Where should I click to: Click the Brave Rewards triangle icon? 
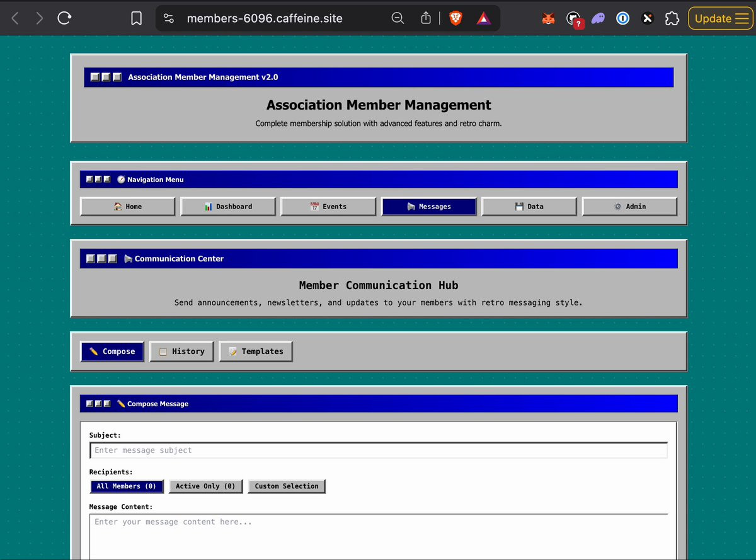(x=483, y=18)
